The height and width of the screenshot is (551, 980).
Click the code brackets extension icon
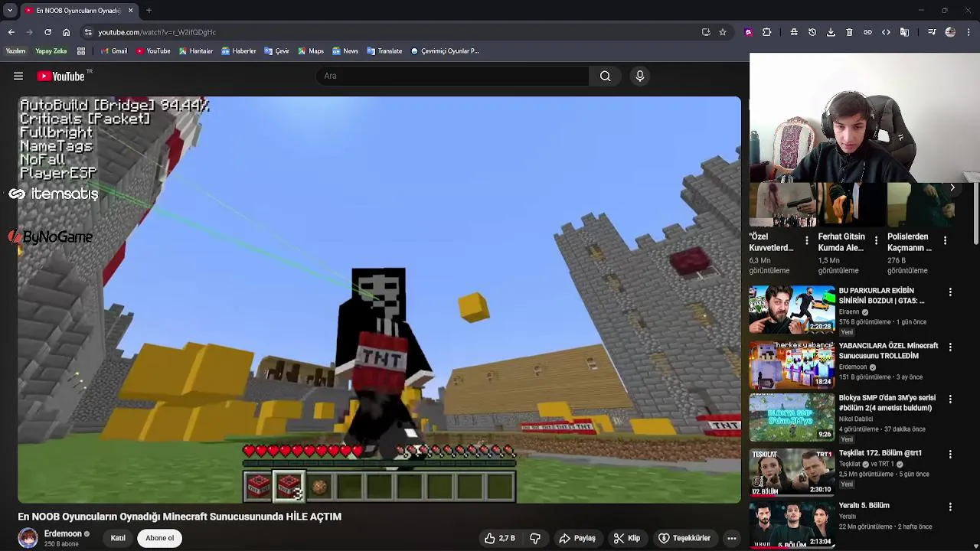click(x=886, y=32)
